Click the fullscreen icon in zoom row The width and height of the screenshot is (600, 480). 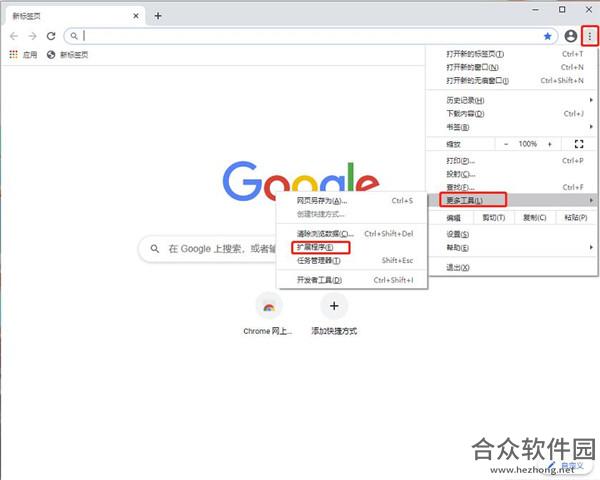click(579, 144)
